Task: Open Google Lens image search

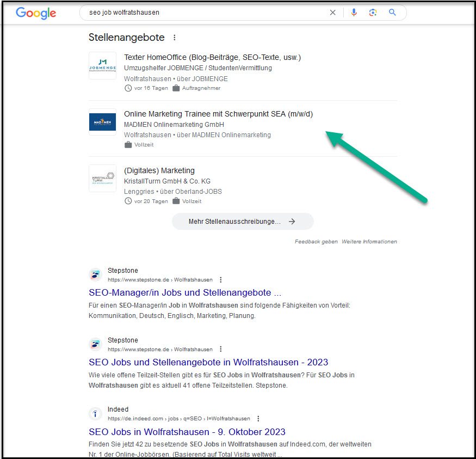Action: pyautogui.click(x=373, y=13)
